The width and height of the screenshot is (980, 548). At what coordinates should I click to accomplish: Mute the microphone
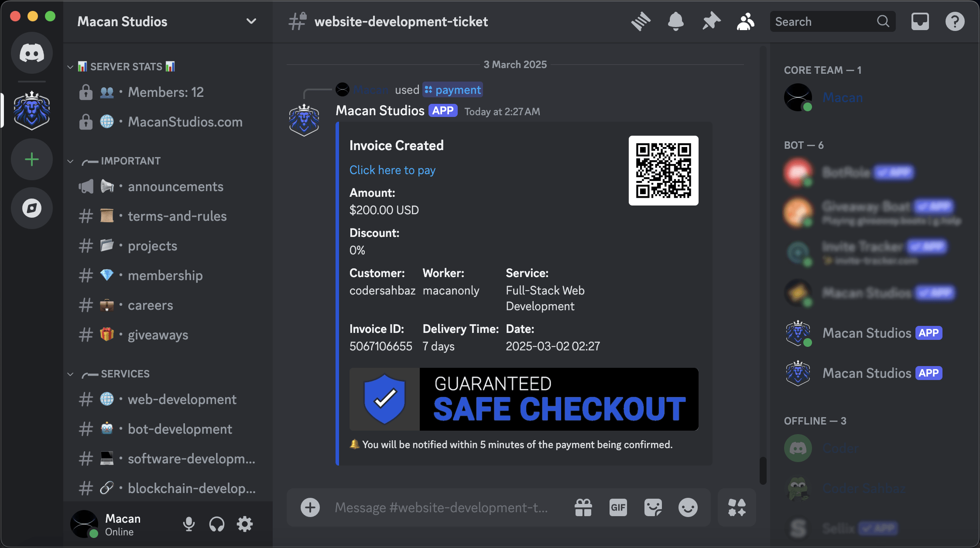point(188,524)
